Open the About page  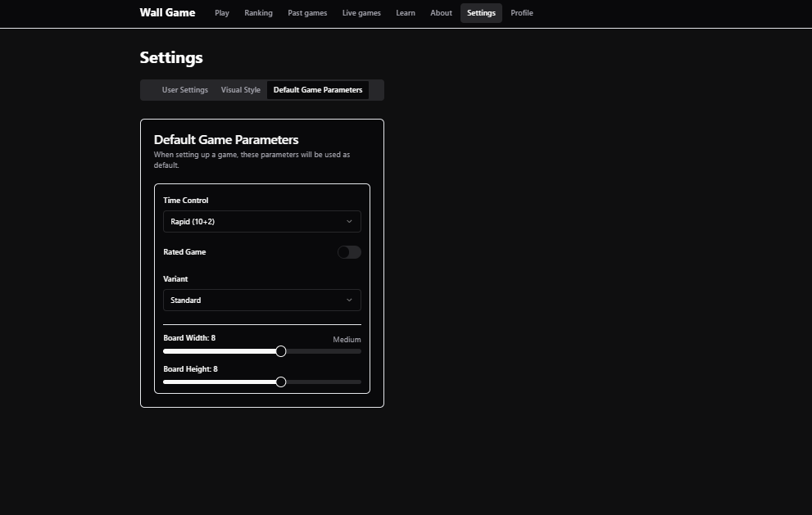tap(441, 13)
